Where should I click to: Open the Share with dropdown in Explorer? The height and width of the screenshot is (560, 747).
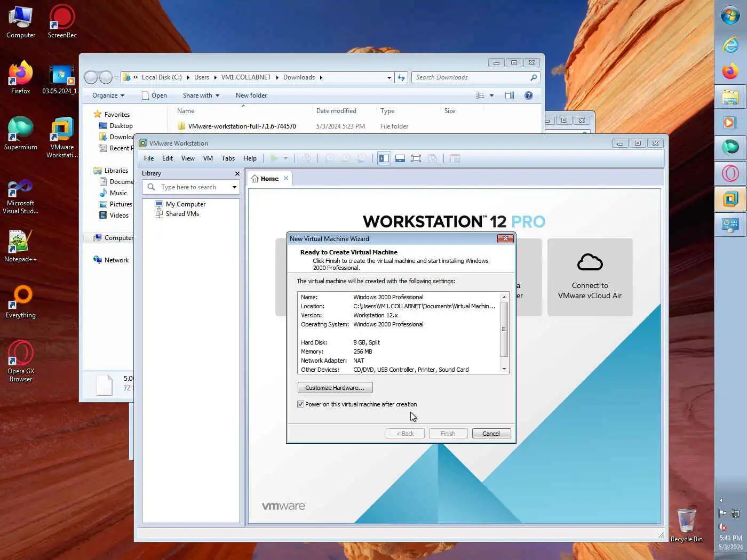click(x=201, y=95)
